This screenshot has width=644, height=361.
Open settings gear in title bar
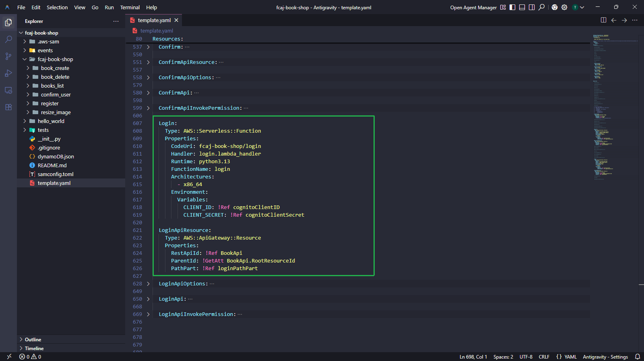[564, 7]
